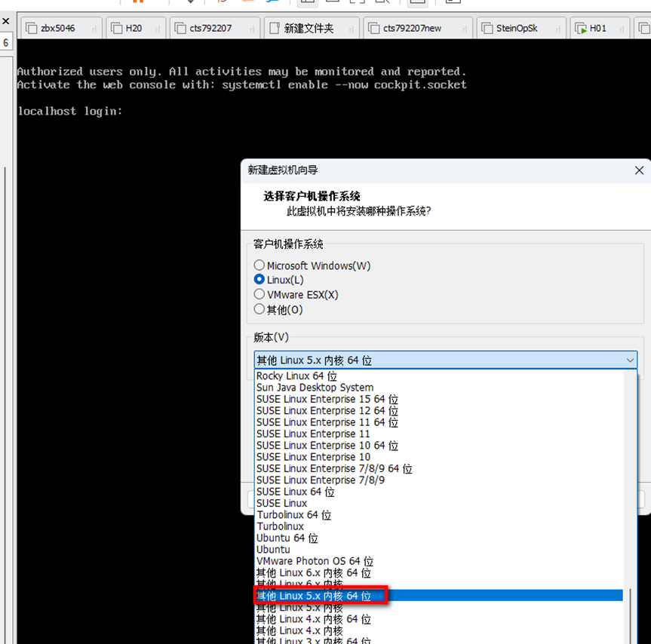
Task: Open the 新建文件夹 folder tab
Action: [x=312, y=28]
